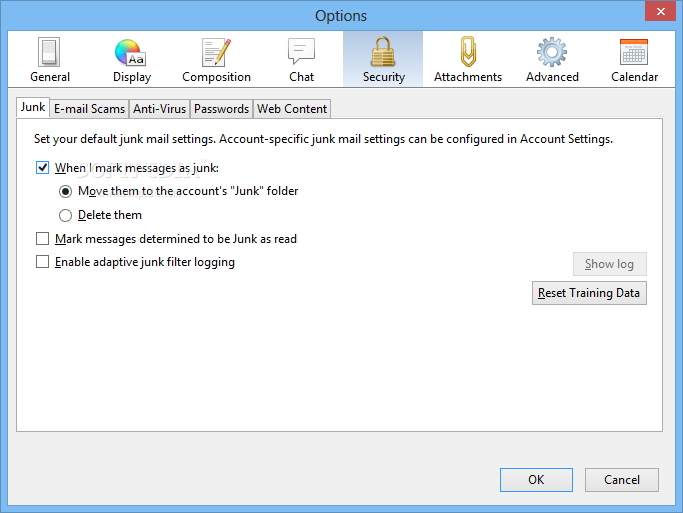The width and height of the screenshot is (683, 513).
Task: Click the Show log button
Action: click(x=609, y=264)
